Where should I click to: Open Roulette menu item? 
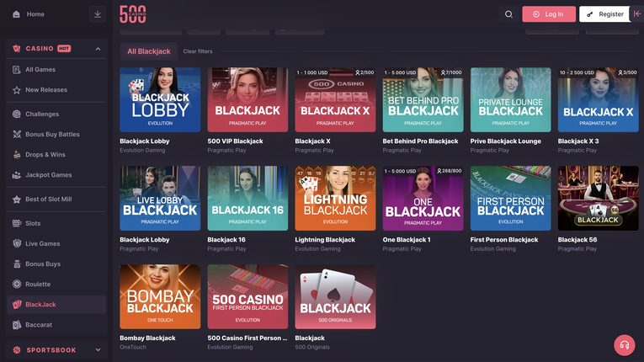tap(56, 284)
